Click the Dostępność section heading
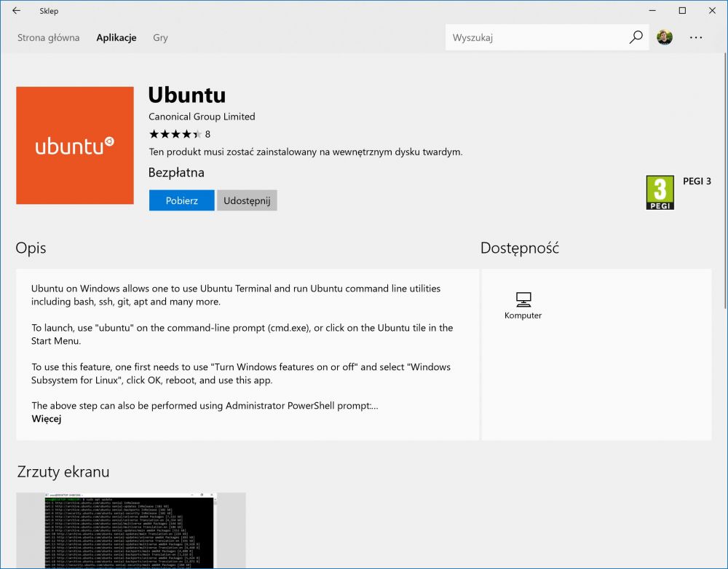The height and width of the screenshot is (569, 728). (520, 248)
